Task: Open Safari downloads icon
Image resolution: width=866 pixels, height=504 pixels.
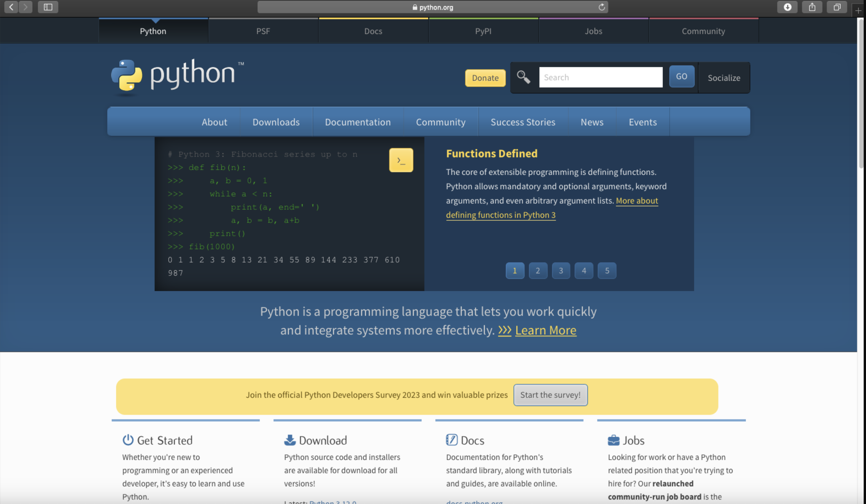Action: [x=787, y=7]
